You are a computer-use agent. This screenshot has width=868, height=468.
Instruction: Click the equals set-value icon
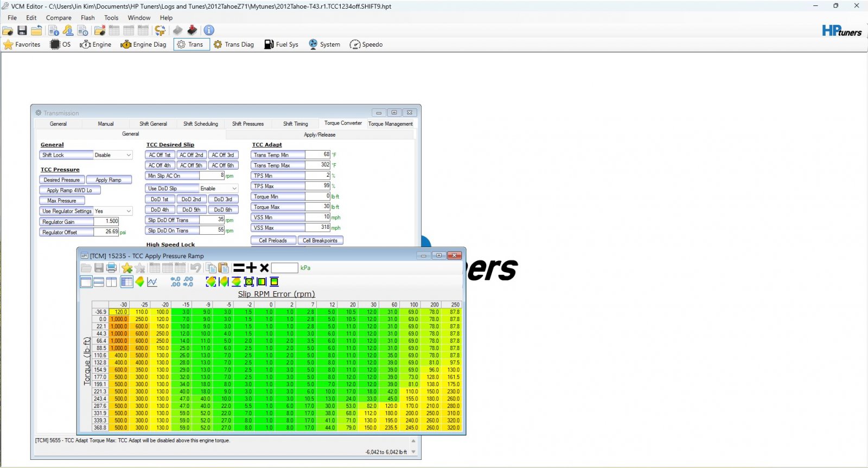point(239,267)
